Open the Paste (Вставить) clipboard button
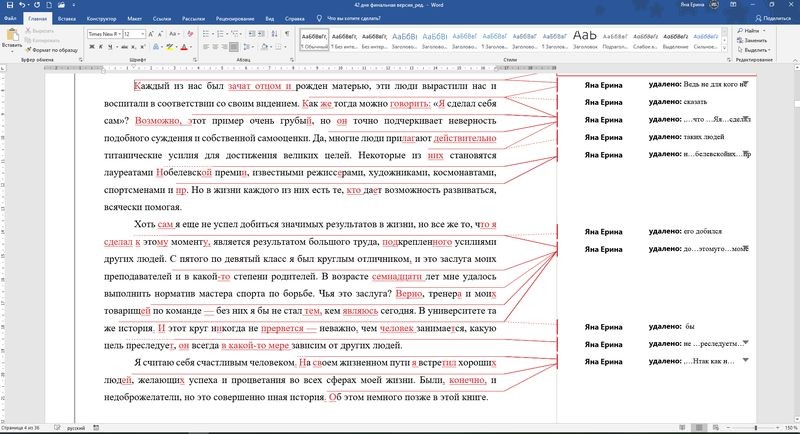Screen dimensions: 800x434 12,40
